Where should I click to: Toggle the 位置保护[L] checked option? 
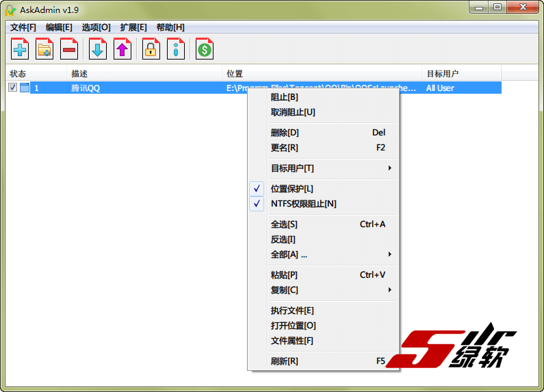[x=292, y=189]
